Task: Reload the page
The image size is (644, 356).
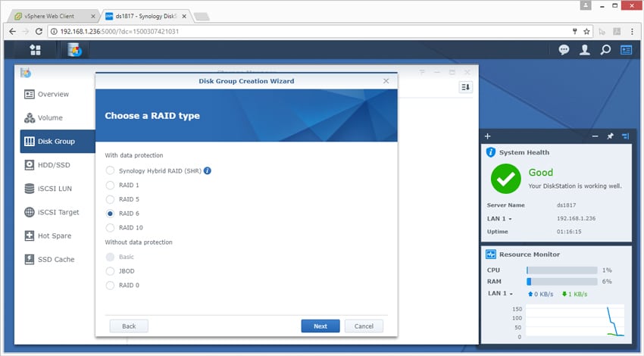Action: tap(39, 32)
